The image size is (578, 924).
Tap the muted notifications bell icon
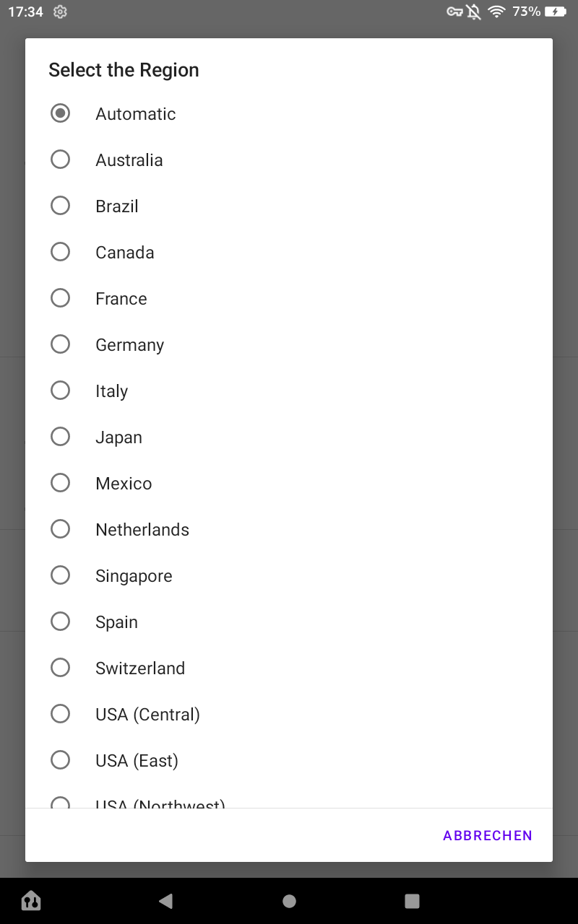point(473,12)
